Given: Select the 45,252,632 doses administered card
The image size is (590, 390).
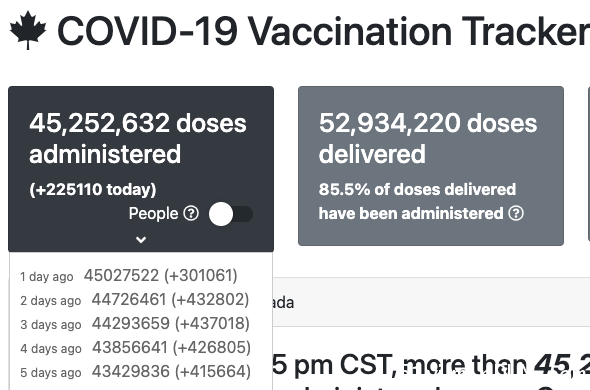Looking at the screenshot, I should pos(141,169).
